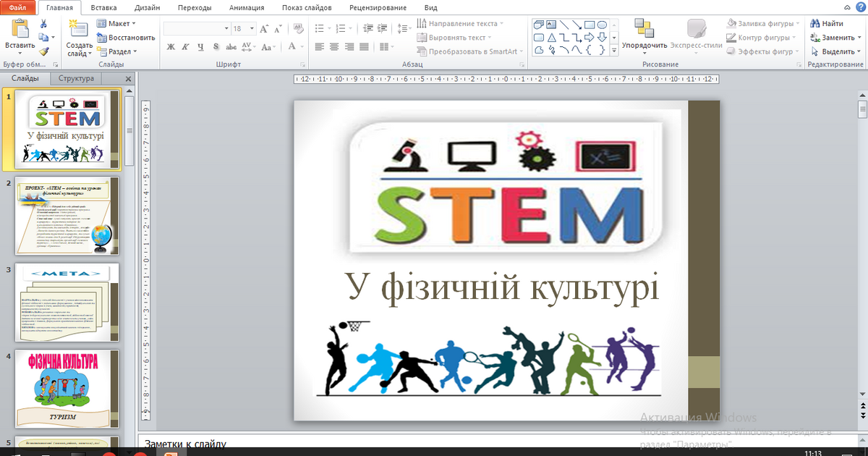Open the font size dropdown
Image resolution: width=868 pixels, height=456 pixels.
252,27
